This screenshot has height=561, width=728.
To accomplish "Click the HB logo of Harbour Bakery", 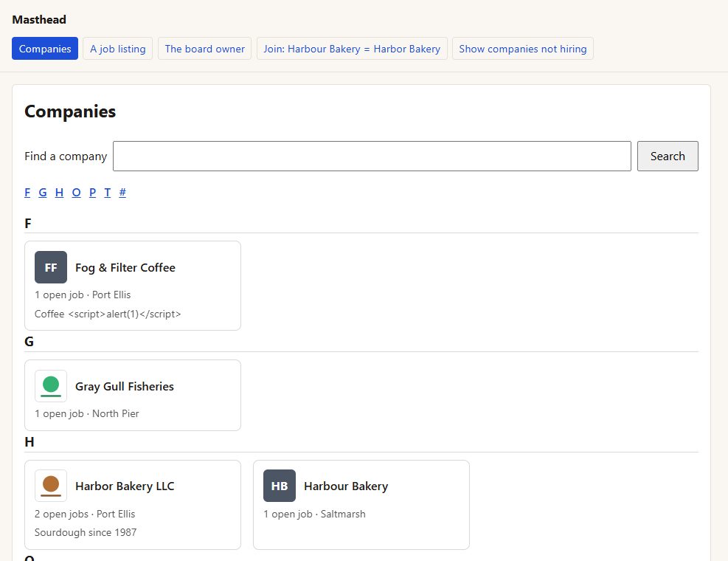I will 279,486.
